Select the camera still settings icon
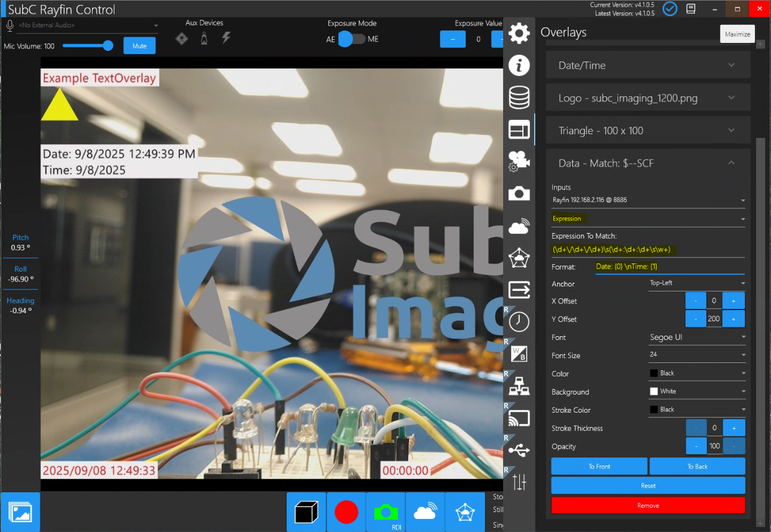 coord(519,193)
